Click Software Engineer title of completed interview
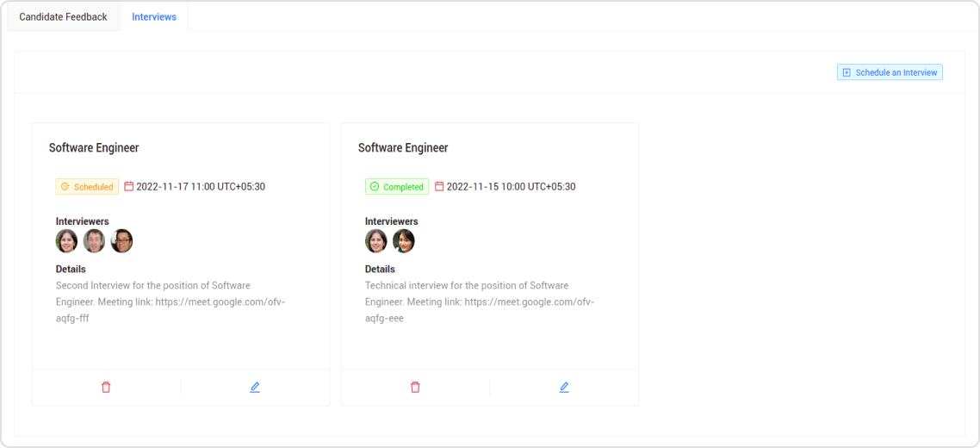The image size is (980, 448). pyautogui.click(x=403, y=148)
